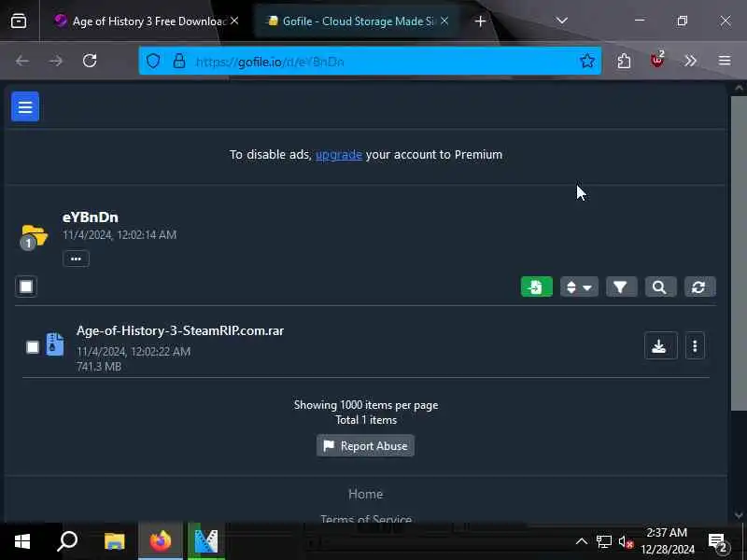Open folder eYBnDn ellipsis options button
747x560 pixels.
(76, 259)
